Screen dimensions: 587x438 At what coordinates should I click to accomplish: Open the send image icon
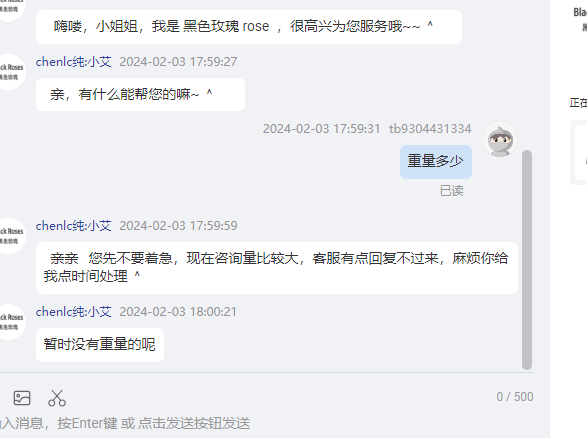point(22,398)
